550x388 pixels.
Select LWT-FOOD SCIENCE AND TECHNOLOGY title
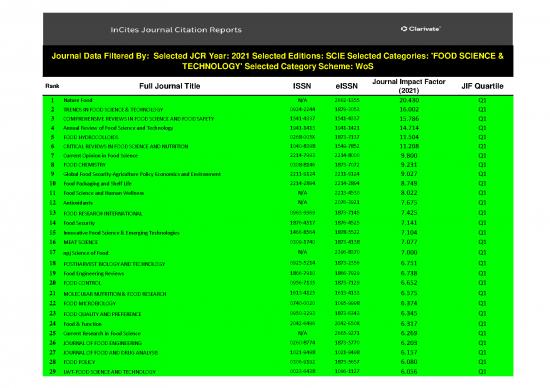click(x=109, y=372)
